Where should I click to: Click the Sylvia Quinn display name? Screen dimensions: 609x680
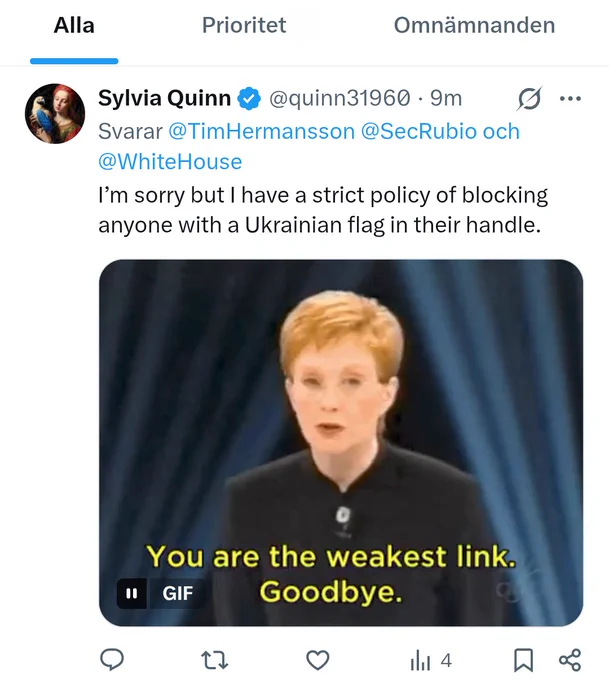tap(164, 98)
